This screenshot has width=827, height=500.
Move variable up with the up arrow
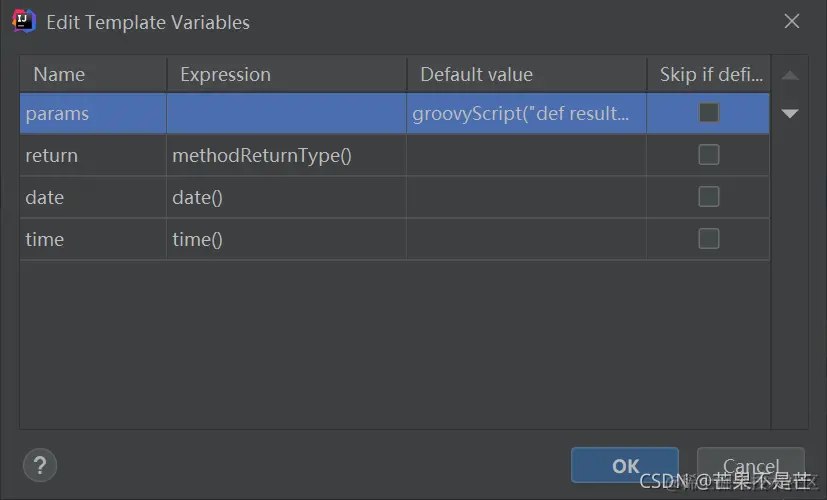click(x=790, y=76)
